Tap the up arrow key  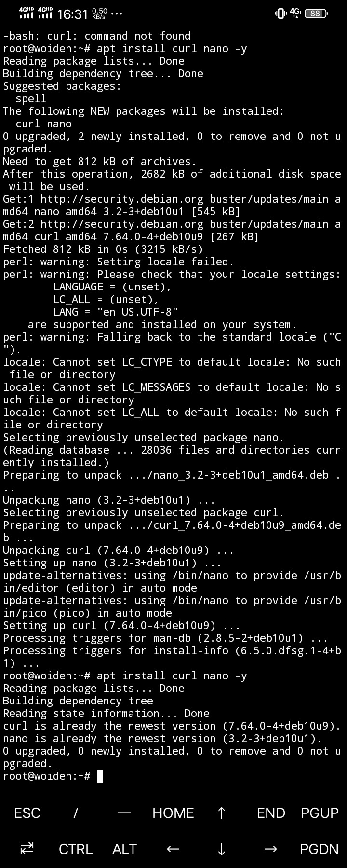point(222,813)
